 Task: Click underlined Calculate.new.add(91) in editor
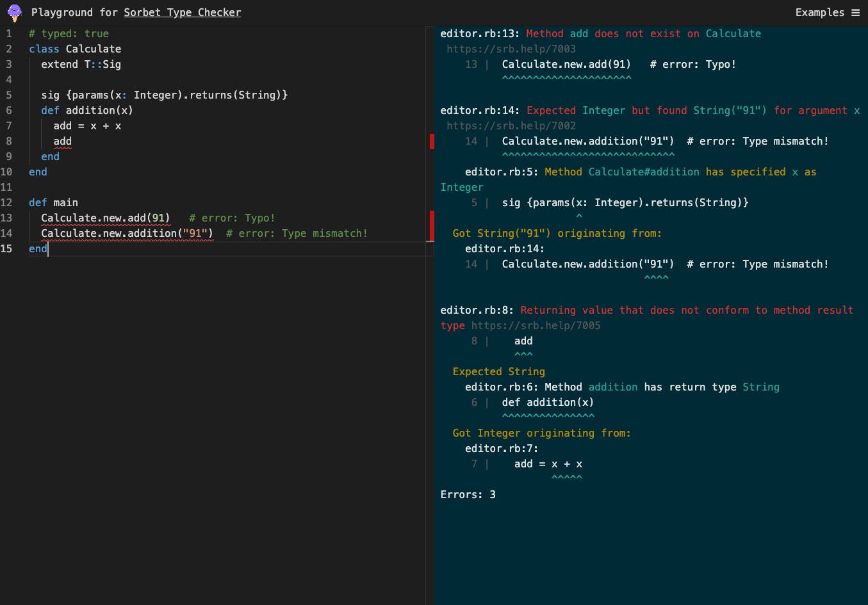click(x=106, y=218)
